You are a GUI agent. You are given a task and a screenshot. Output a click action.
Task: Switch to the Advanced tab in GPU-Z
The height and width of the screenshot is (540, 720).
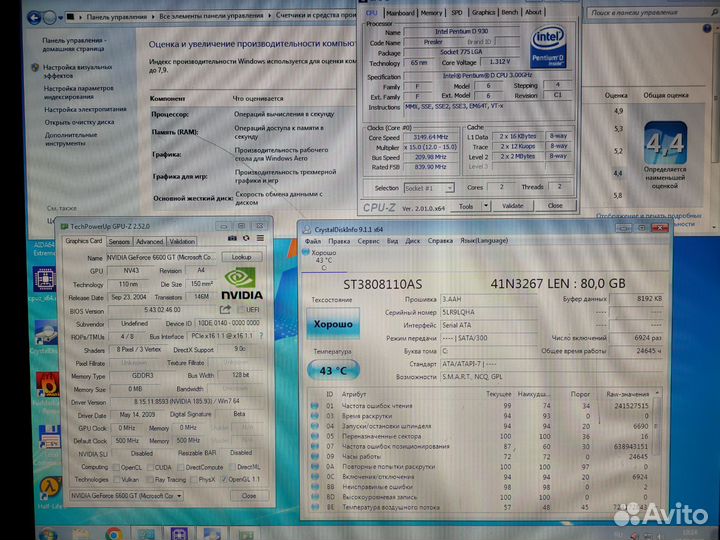point(150,242)
